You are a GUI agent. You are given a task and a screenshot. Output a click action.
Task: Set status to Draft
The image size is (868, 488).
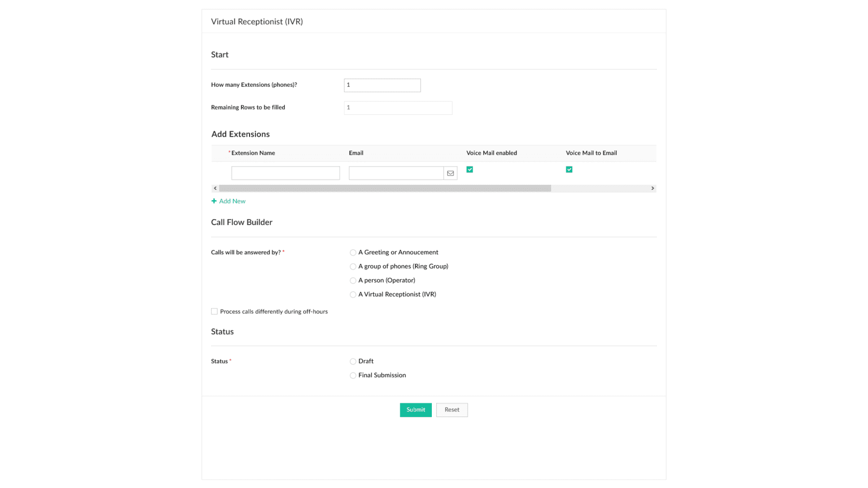click(x=353, y=362)
